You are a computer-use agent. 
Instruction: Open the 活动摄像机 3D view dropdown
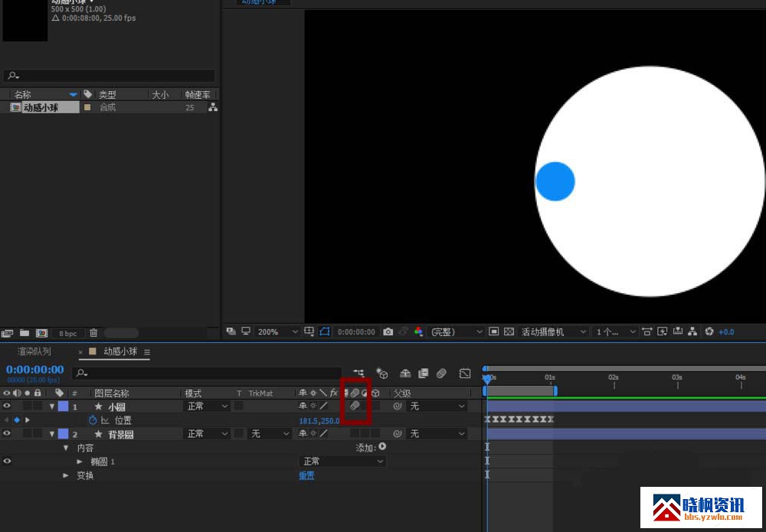tap(554, 332)
